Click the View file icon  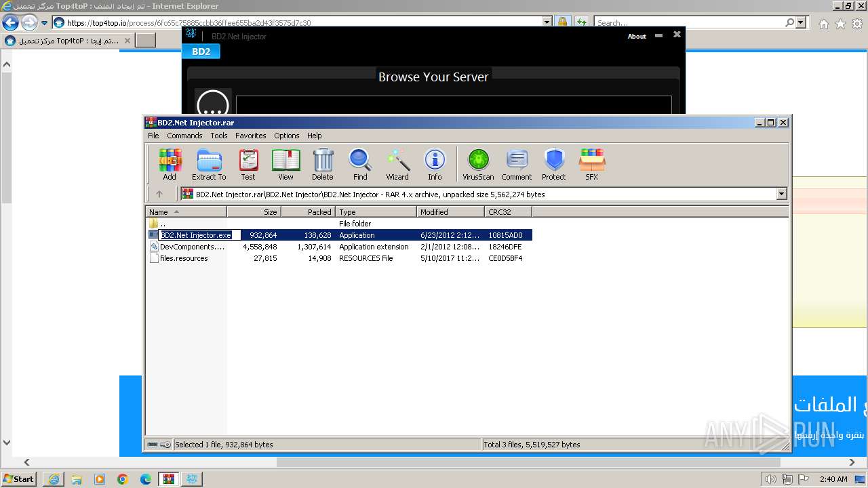[x=285, y=165]
